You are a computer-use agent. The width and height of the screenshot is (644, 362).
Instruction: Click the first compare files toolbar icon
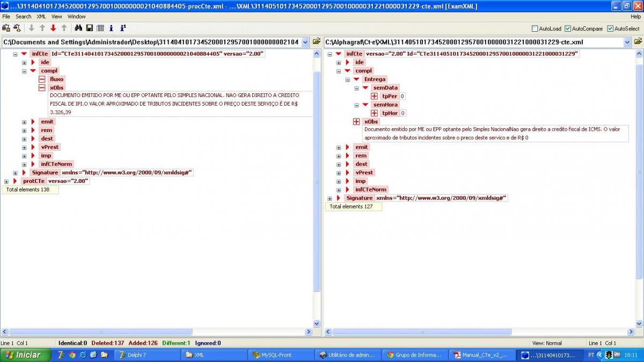(x=6, y=28)
